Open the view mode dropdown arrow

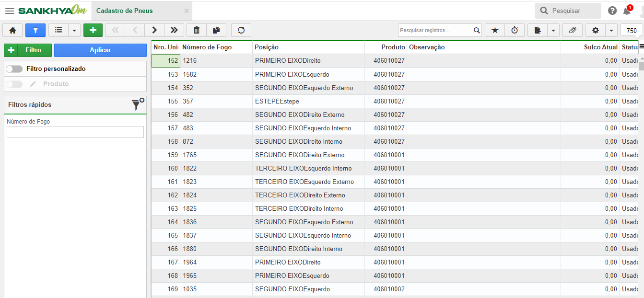tap(74, 30)
